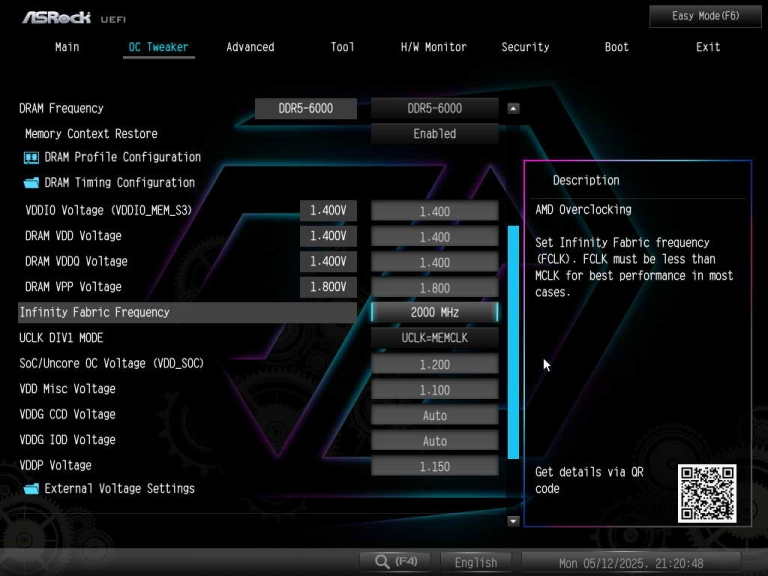The image size is (768, 576).
Task: Edit VDDP Voltage 1.150 field
Action: pyautogui.click(x=434, y=466)
